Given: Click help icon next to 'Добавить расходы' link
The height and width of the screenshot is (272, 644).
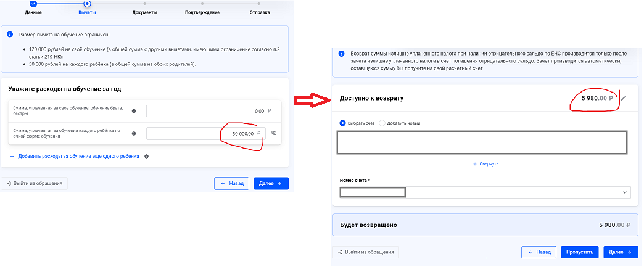Looking at the screenshot, I should [146, 157].
